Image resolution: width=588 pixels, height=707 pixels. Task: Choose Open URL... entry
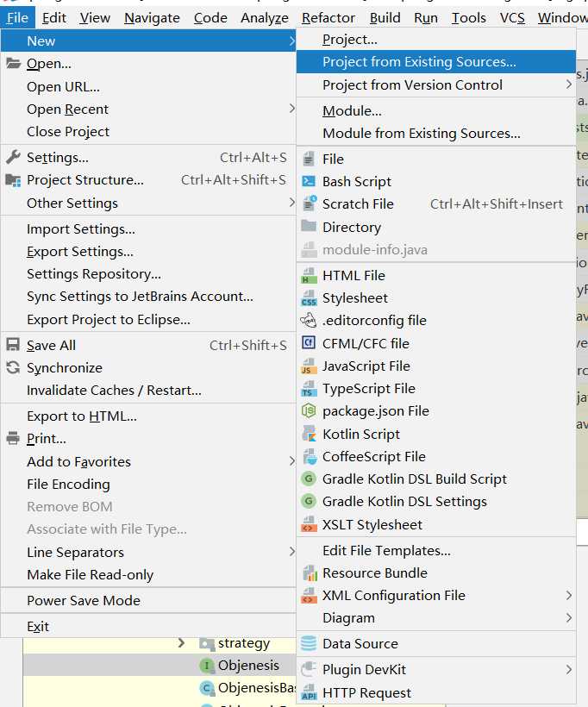pos(148,86)
